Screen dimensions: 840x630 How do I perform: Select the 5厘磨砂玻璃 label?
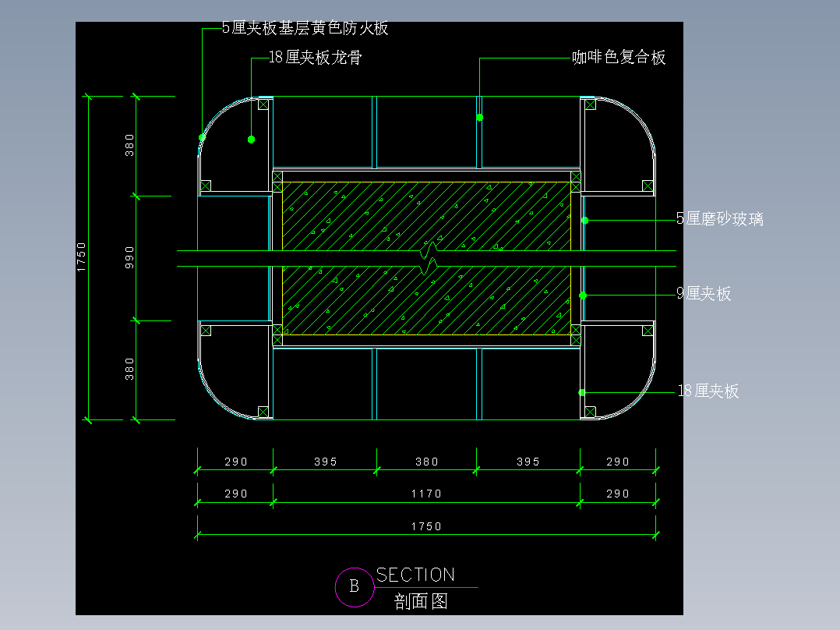click(719, 219)
